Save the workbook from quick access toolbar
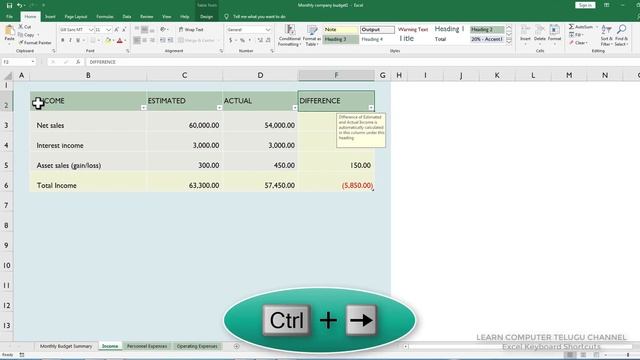This screenshot has width=640, height=360. (9, 5)
